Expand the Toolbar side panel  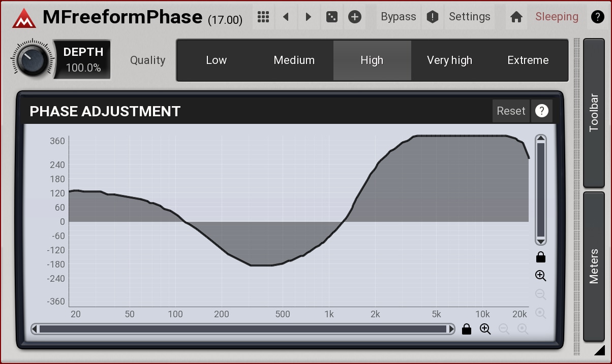tap(594, 113)
